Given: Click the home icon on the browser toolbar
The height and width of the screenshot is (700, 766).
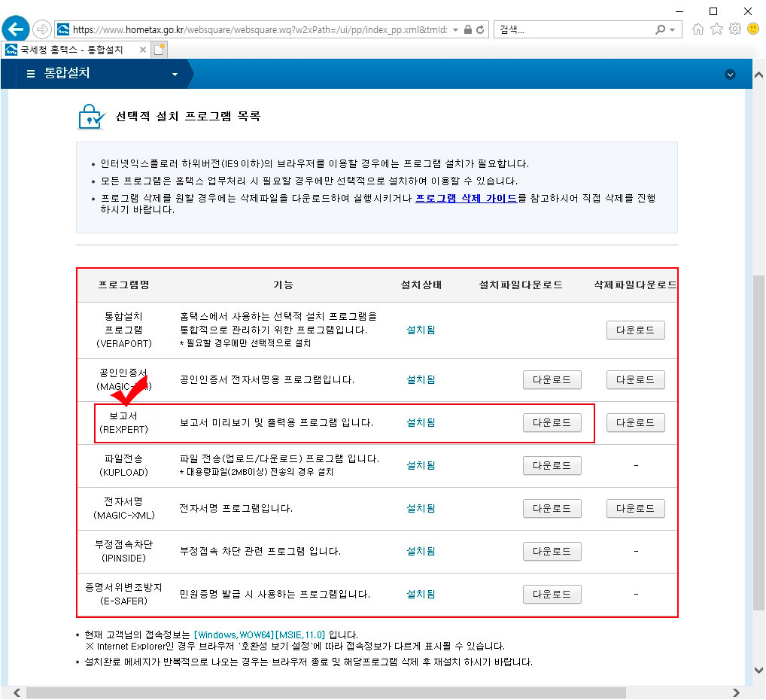Looking at the screenshot, I should click(700, 29).
